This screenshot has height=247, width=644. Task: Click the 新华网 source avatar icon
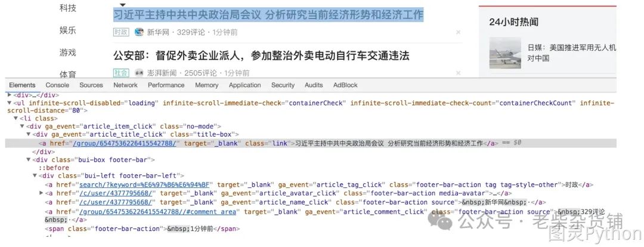139,32
